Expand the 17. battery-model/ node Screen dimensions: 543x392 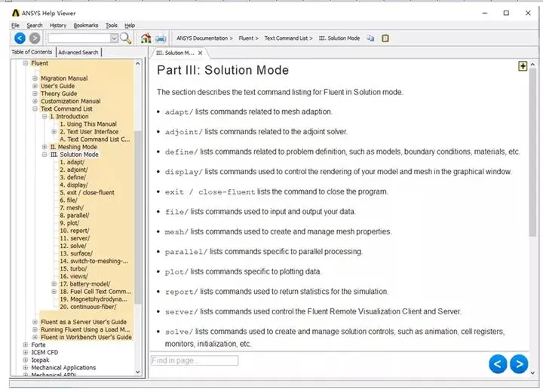point(54,284)
